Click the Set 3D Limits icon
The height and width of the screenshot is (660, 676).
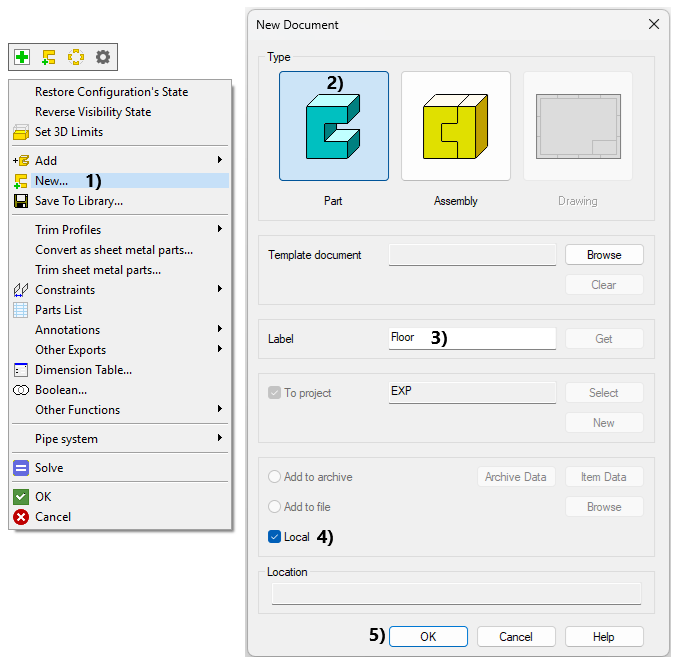(20, 132)
